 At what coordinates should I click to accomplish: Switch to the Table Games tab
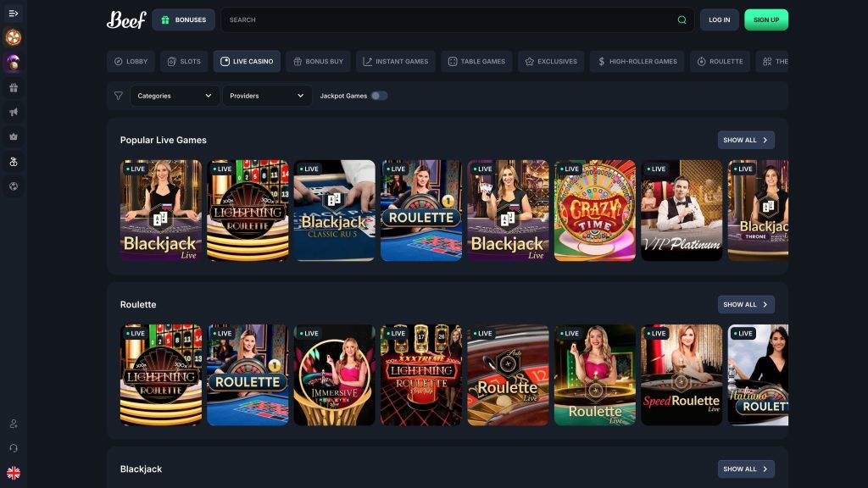click(x=476, y=61)
